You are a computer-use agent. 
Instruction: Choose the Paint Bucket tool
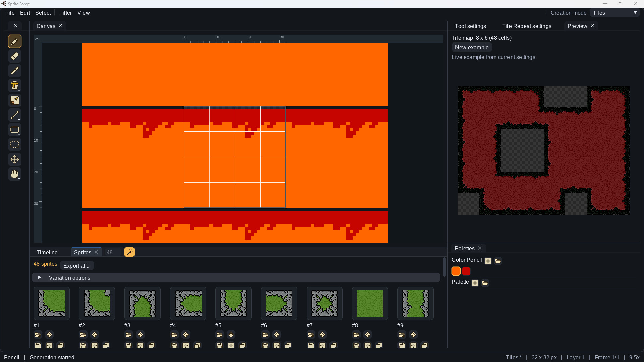15,86
